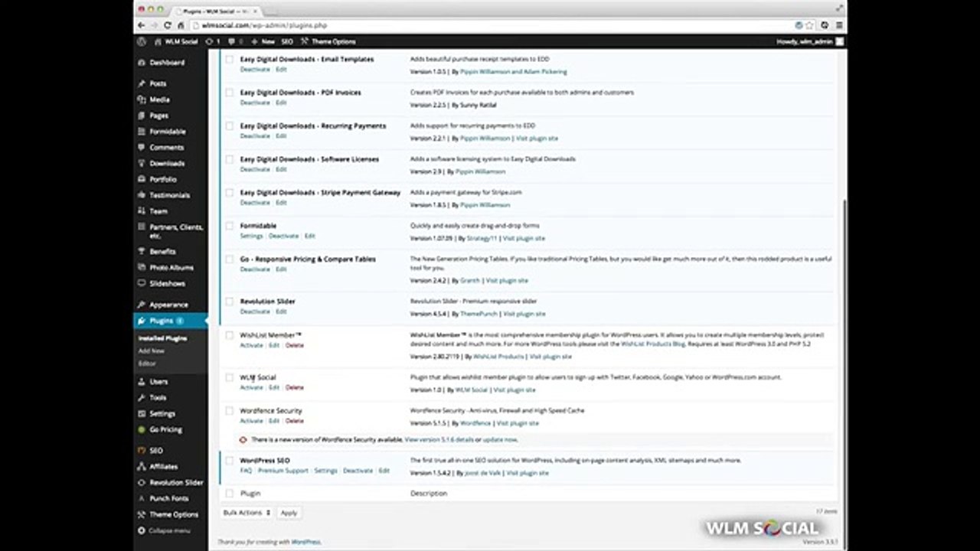Click the Punch Fonts icon in sidebar
Image resolution: width=980 pixels, height=551 pixels.
142,498
